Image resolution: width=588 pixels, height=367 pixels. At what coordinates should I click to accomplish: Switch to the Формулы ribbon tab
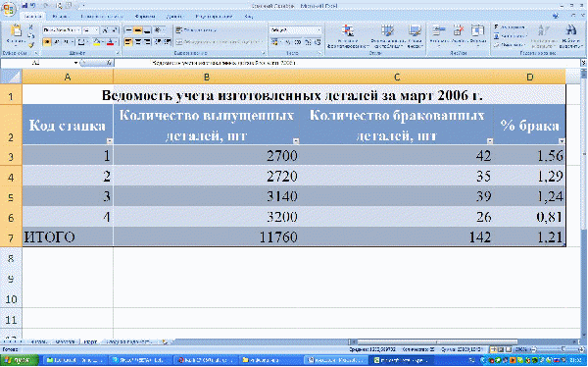coord(145,17)
